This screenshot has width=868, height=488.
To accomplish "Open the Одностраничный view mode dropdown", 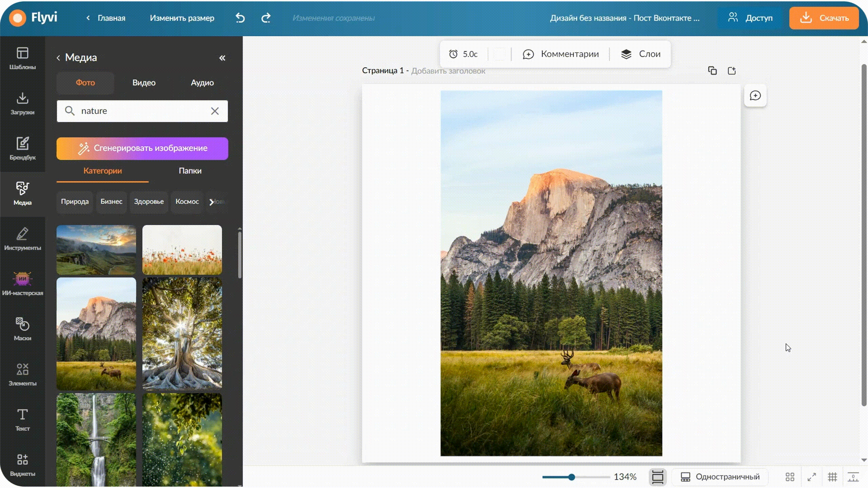I will pos(720,477).
